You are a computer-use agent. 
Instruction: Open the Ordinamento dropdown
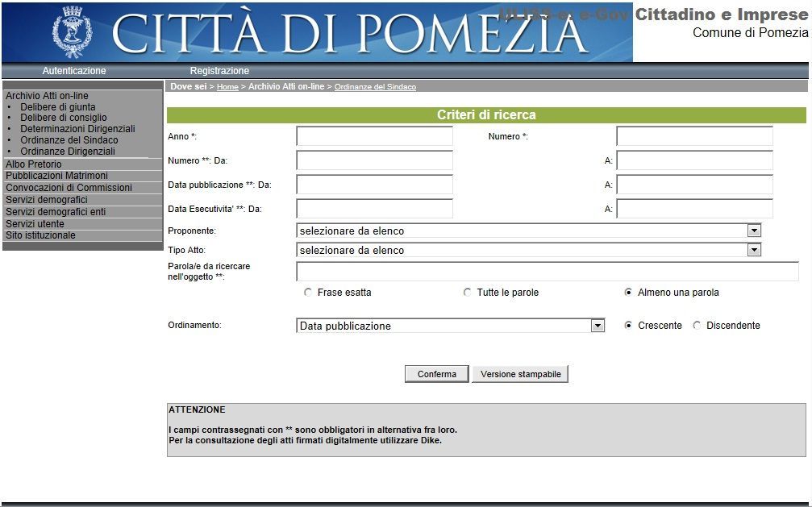(x=451, y=326)
